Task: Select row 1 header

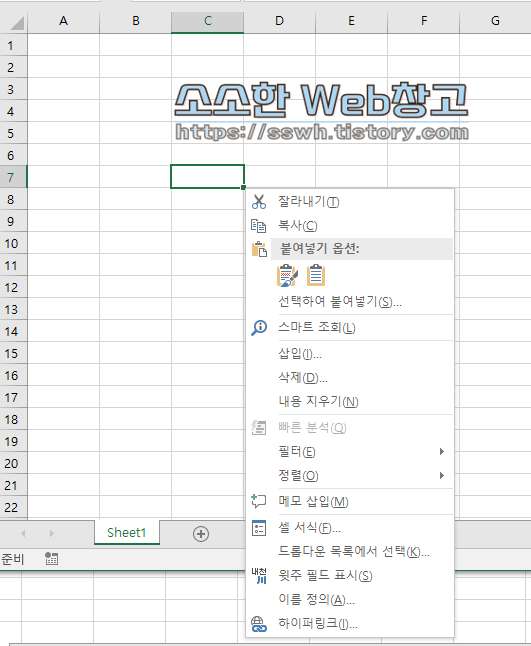Action: (14, 45)
